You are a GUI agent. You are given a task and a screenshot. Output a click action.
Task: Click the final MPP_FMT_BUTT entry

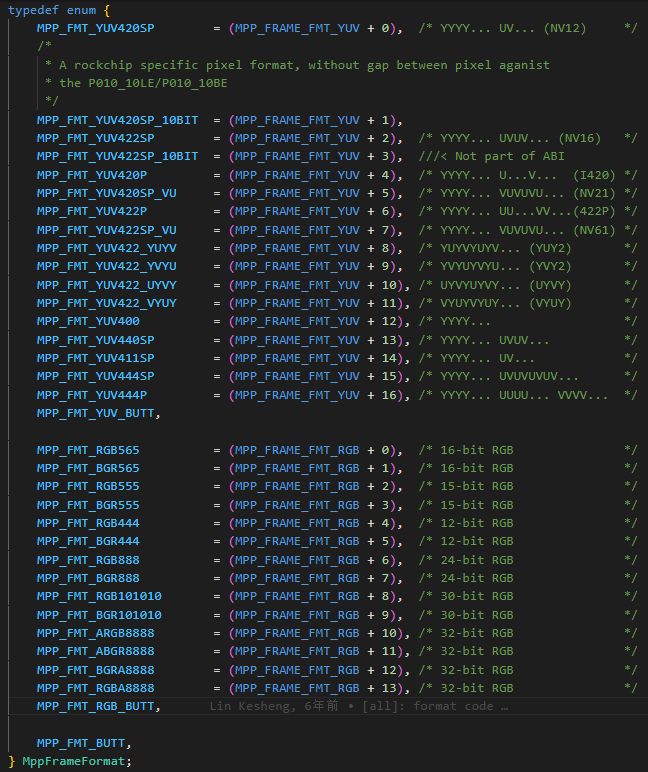[x=84, y=743]
